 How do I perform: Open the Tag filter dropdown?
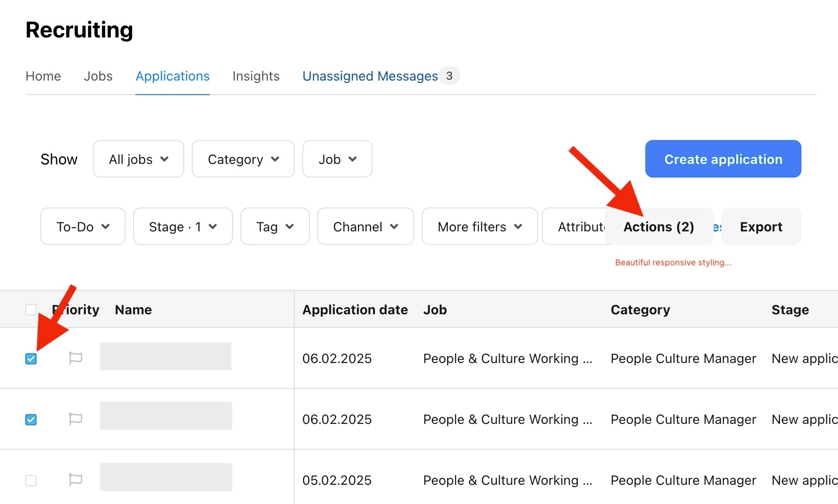coord(275,227)
